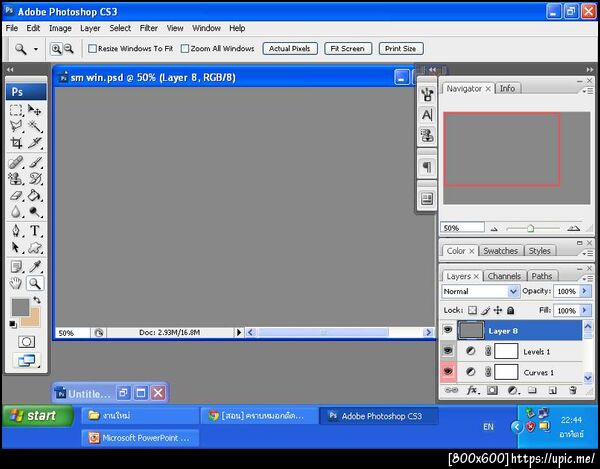Select the Paint Bucket tool
This screenshot has height=469, width=600.
click(35, 195)
